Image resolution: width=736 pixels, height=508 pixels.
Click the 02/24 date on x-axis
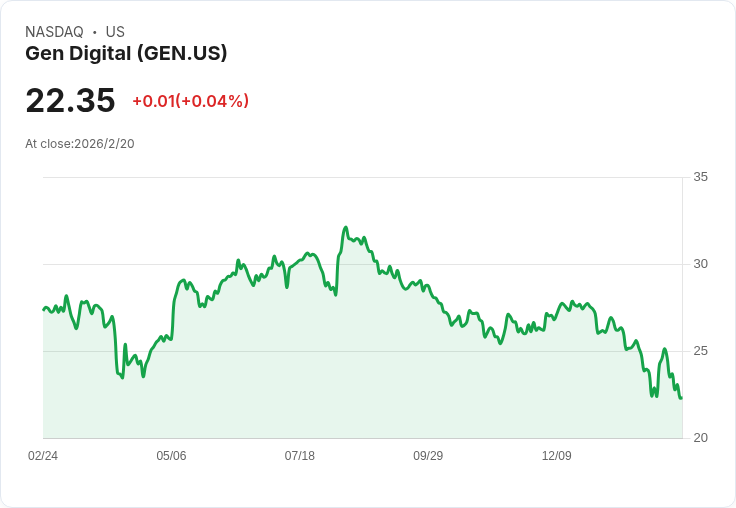pos(43,456)
